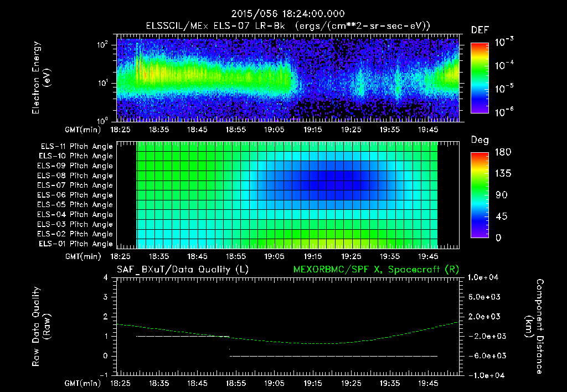
Task: Click the 'ELS-09 Pitch Angle' row label
Action: click(75, 166)
